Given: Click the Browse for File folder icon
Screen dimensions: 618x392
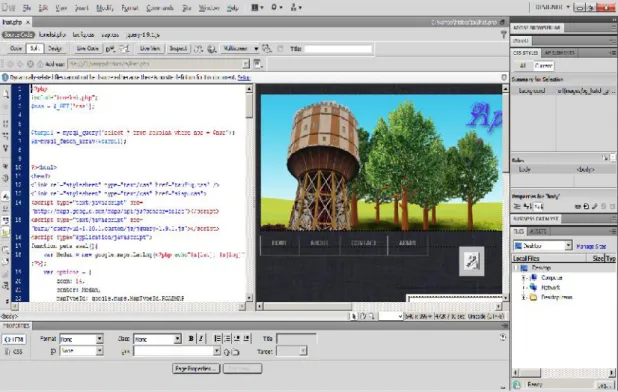Looking at the screenshot, I should click(235, 352).
